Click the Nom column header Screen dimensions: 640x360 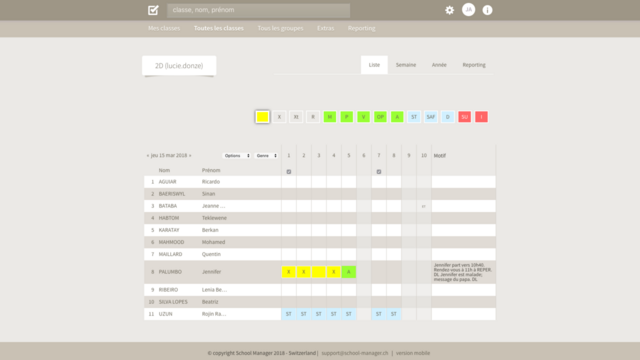click(164, 170)
